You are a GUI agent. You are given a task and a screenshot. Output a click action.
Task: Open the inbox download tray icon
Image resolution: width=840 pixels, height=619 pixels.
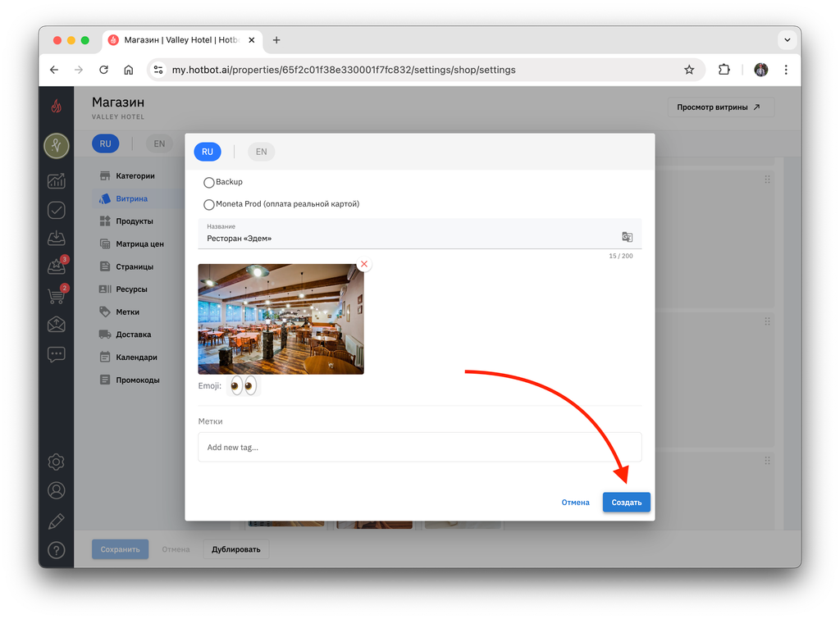(x=57, y=238)
